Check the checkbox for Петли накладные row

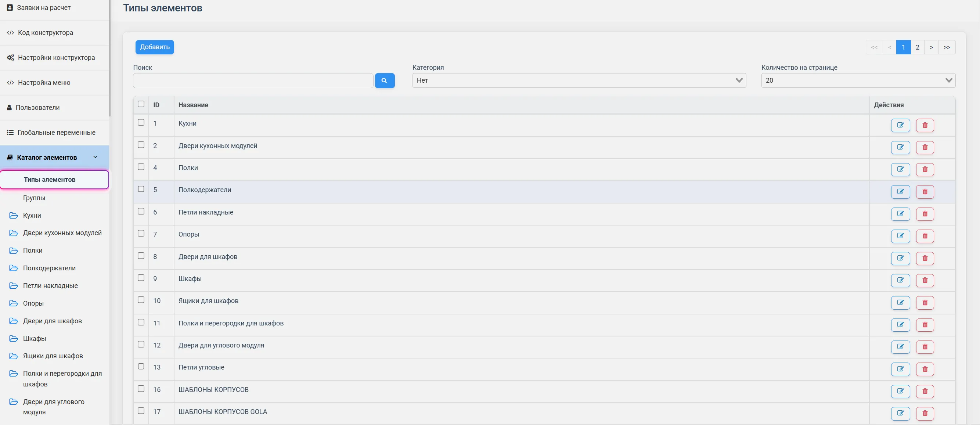tap(141, 211)
